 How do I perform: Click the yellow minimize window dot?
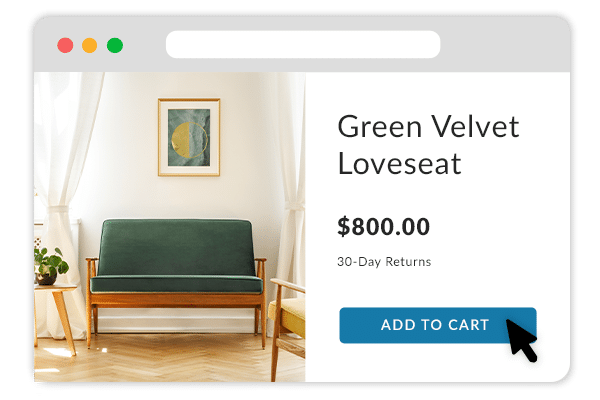[90, 45]
